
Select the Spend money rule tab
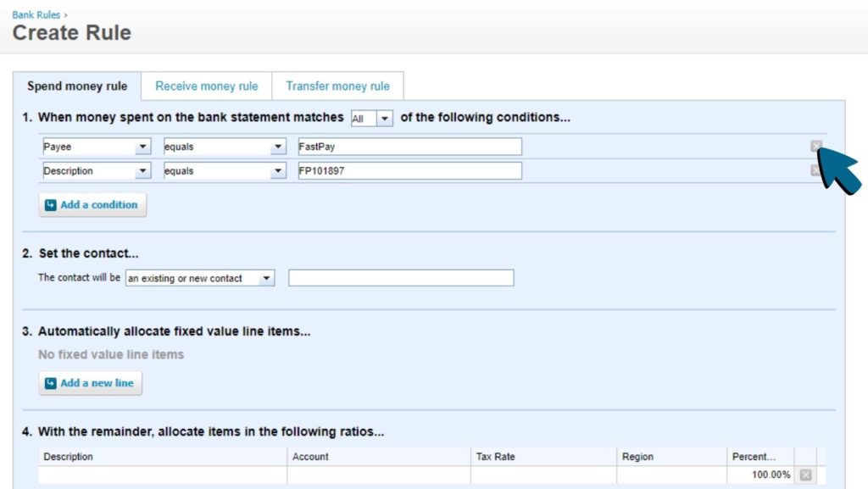tap(77, 86)
